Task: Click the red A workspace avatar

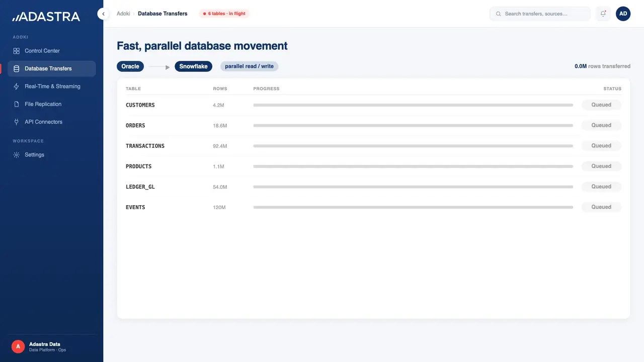Action: pos(18,346)
